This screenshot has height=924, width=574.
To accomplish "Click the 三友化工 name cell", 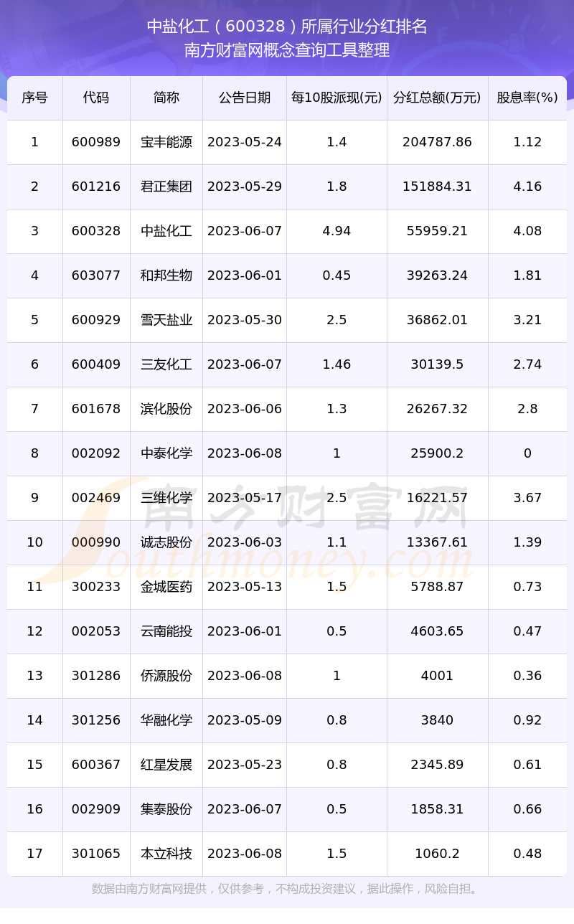I will 166,364.
